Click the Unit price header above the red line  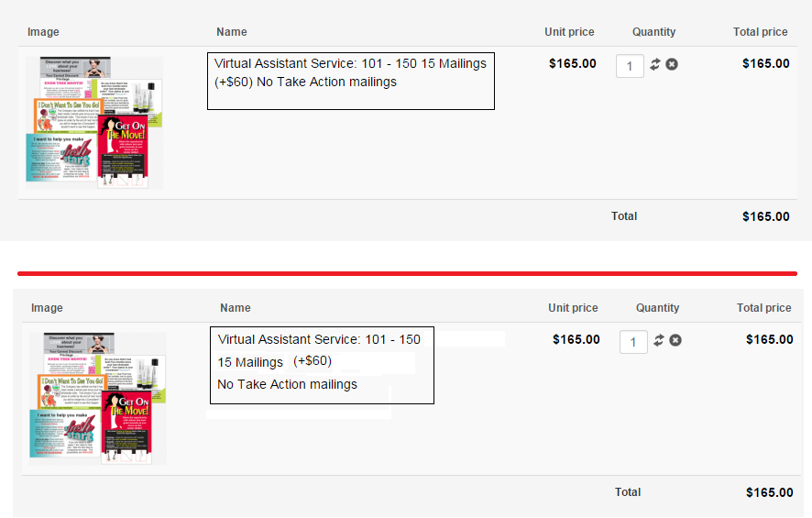point(569,32)
